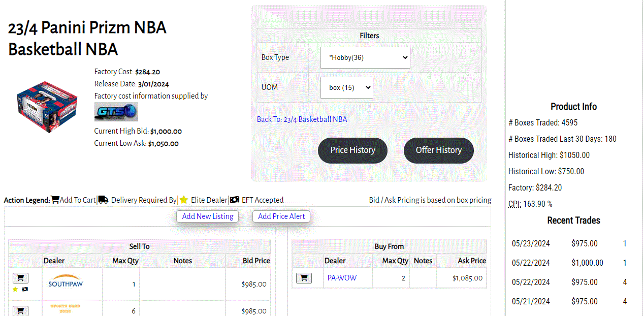The width and height of the screenshot is (644, 316).
Task: Click the Add Price Alert button
Action: click(281, 216)
